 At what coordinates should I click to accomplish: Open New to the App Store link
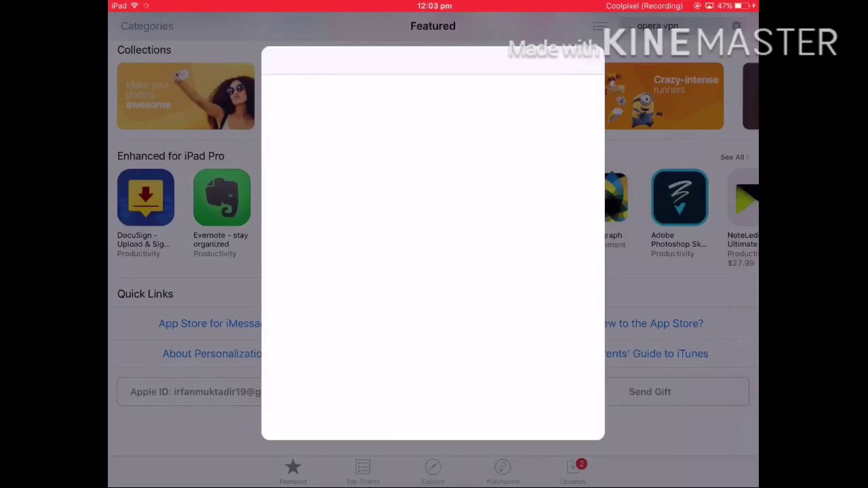click(x=654, y=323)
